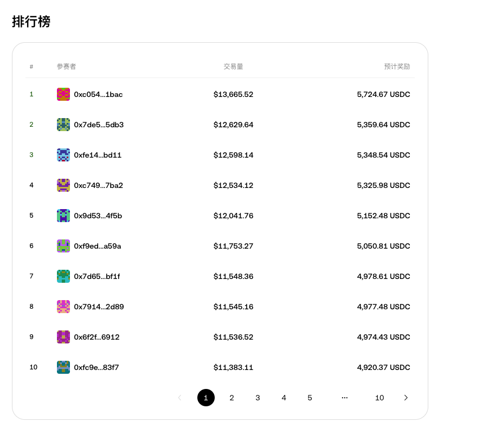This screenshot has width=482, height=448.
Task: Select address 0x6f2f...6912
Action: coord(97,337)
